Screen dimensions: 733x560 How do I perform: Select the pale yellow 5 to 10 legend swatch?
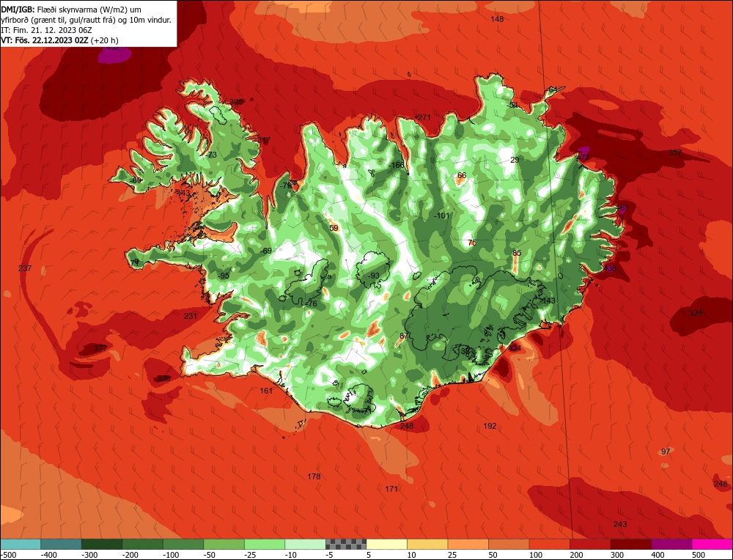[x=386, y=544]
